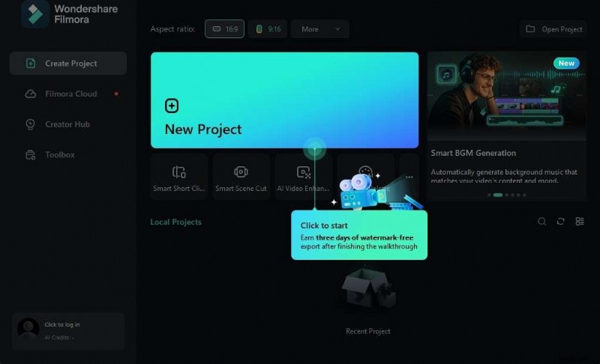Launch the Smart Scene Cut tool

point(241,178)
